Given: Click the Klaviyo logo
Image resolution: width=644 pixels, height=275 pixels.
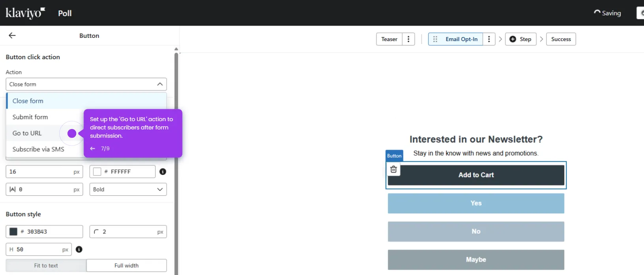Looking at the screenshot, I should point(25,13).
